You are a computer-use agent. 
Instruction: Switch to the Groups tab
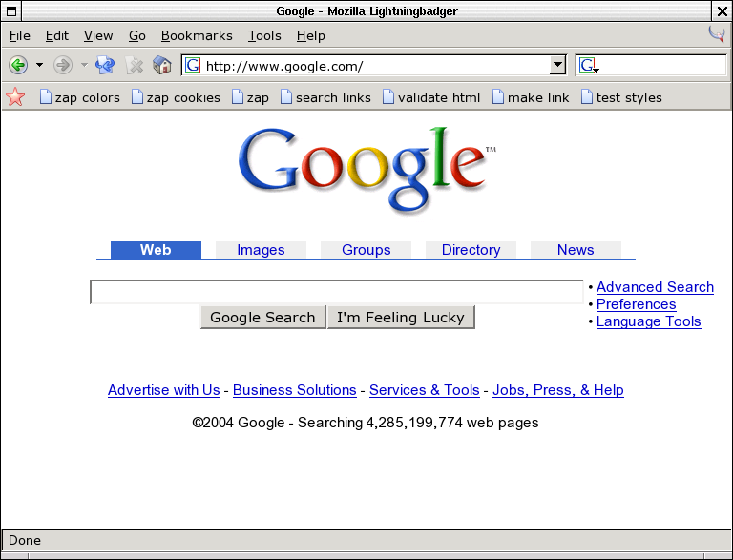click(x=366, y=250)
